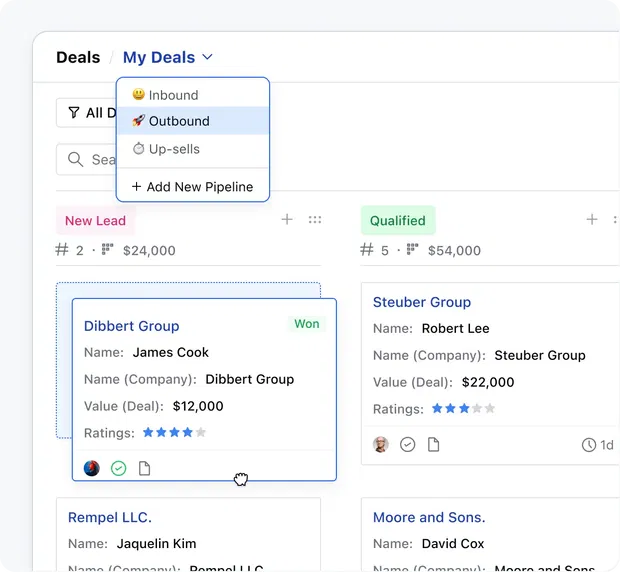Toggle the Dibbert Group completed task icon
The width and height of the screenshot is (620, 572).
coord(119,468)
